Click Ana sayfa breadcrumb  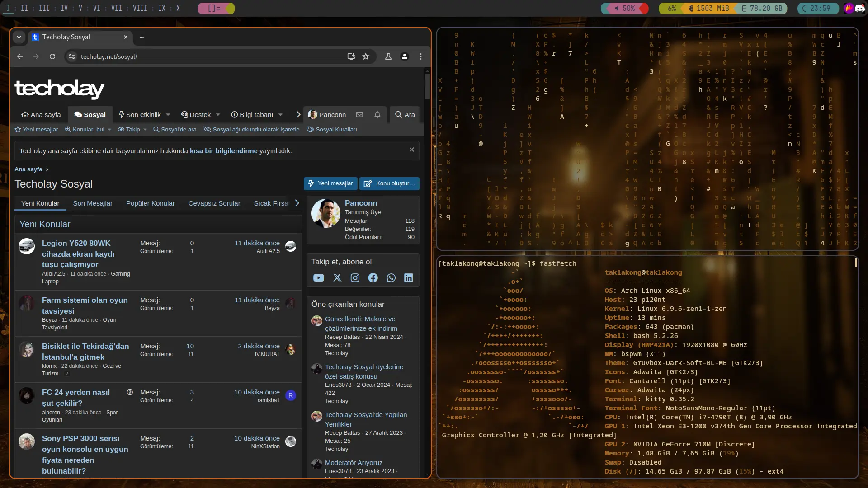[x=28, y=169]
